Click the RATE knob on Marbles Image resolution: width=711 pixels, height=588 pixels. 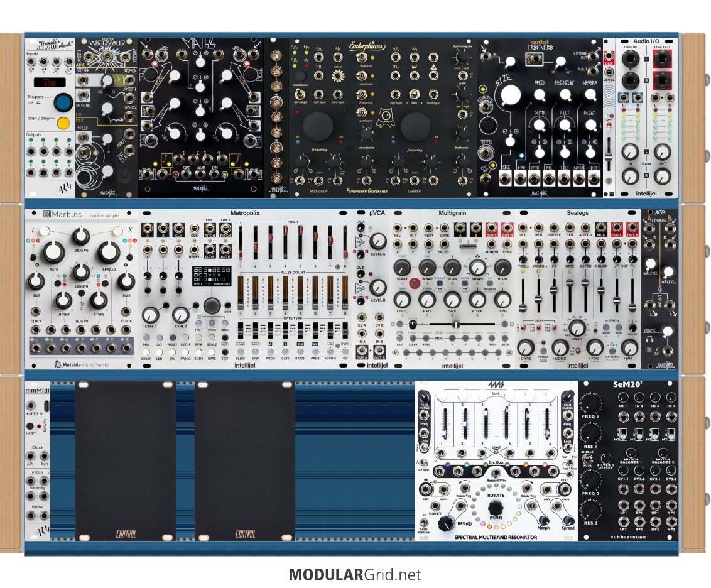[x=53, y=253]
